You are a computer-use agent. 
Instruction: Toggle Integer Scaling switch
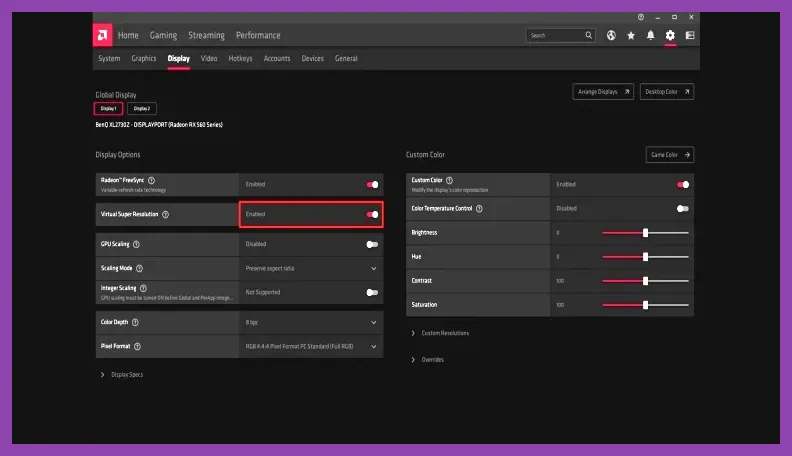(x=372, y=292)
